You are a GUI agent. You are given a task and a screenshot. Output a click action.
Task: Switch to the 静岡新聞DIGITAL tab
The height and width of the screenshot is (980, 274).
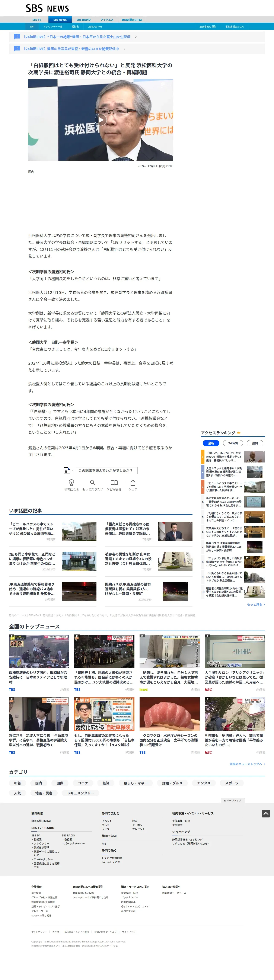[x=132, y=20]
